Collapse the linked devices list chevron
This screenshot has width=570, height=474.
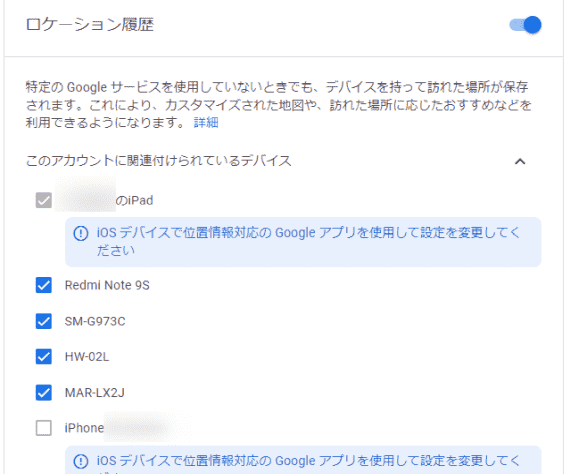pyautogui.click(x=520, y=161)
